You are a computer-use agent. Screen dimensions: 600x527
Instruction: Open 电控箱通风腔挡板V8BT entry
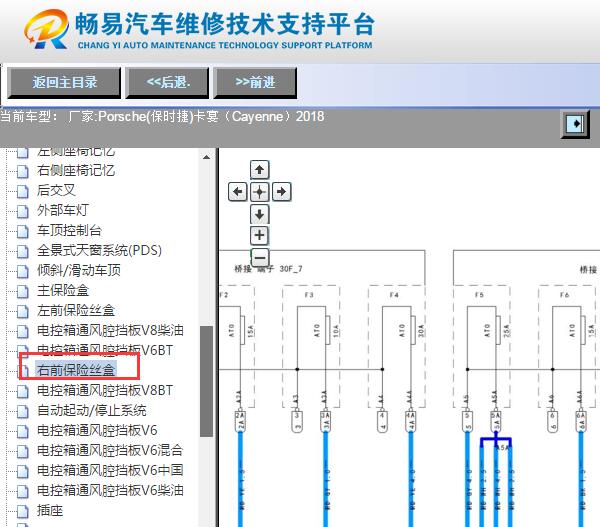coord(105,390)
